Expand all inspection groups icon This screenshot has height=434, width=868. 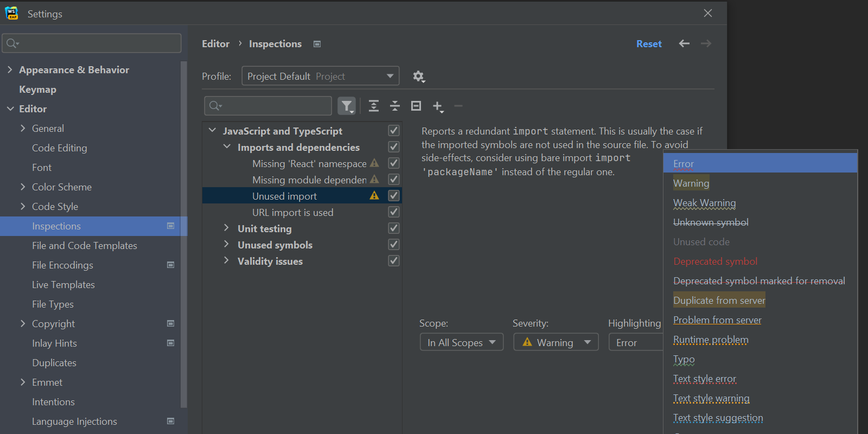coord(374,106)
